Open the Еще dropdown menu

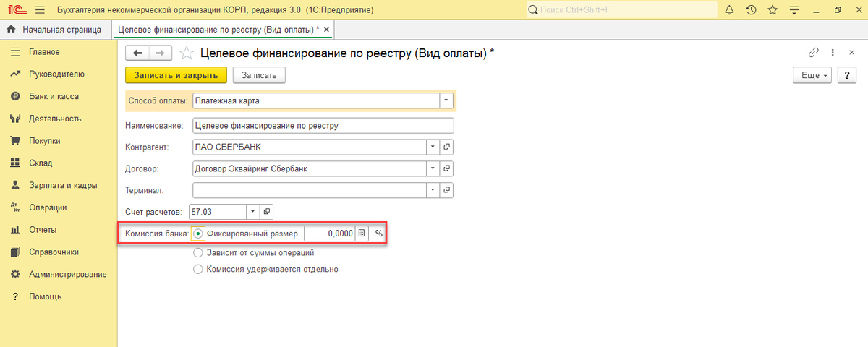pyautogui.click(x=813, y=75)
